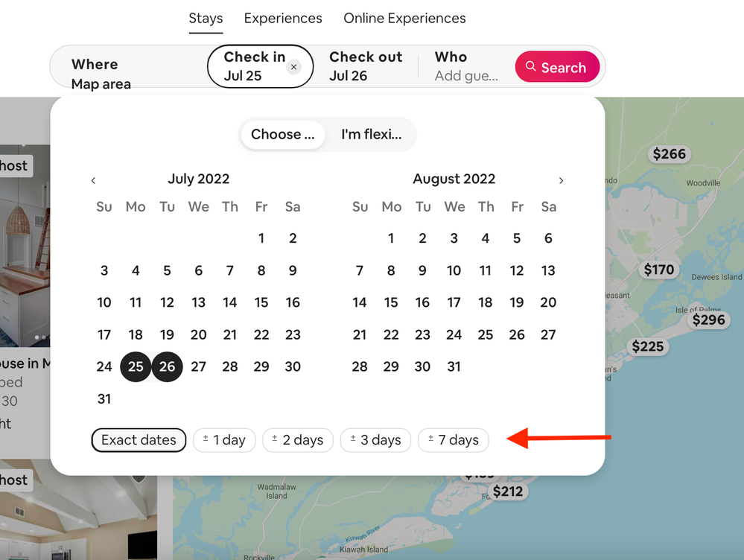Image resolution: width=744 pixels, height=560 pixels.
Task: Select the Exact dates option
Action: (139, 440)
